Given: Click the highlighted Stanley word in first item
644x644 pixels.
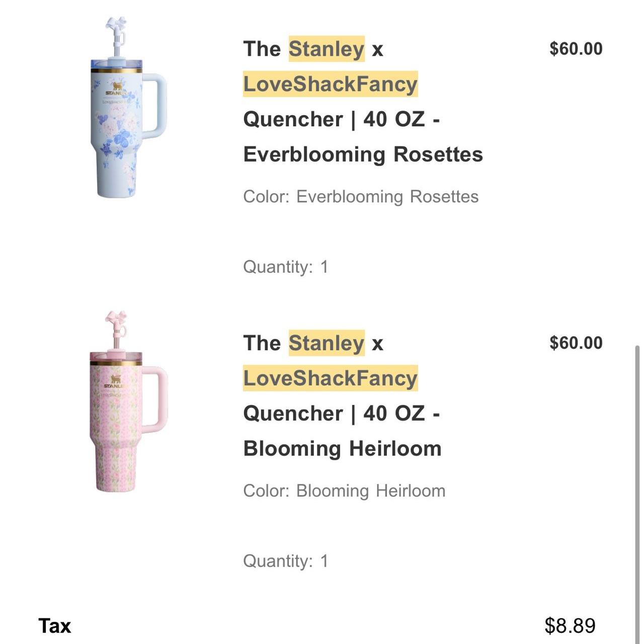Looking at the screenshot, I should coord(327,49).
